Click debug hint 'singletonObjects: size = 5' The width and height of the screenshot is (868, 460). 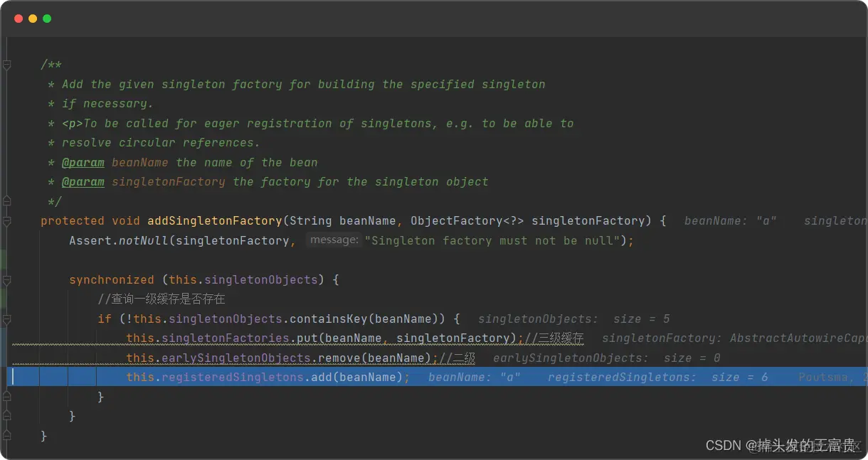click(x=574, y=319)
